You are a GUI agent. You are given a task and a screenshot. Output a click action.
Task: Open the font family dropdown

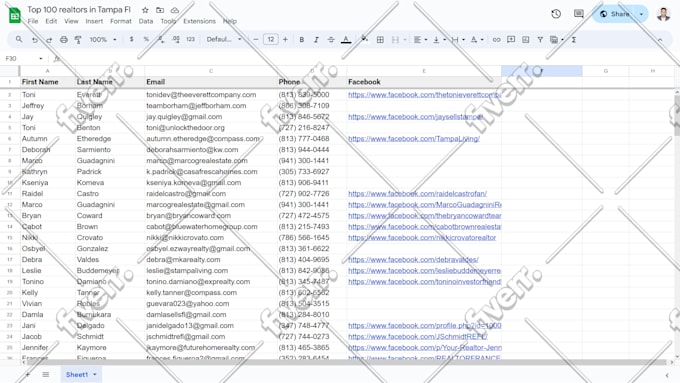click(224, 39)
